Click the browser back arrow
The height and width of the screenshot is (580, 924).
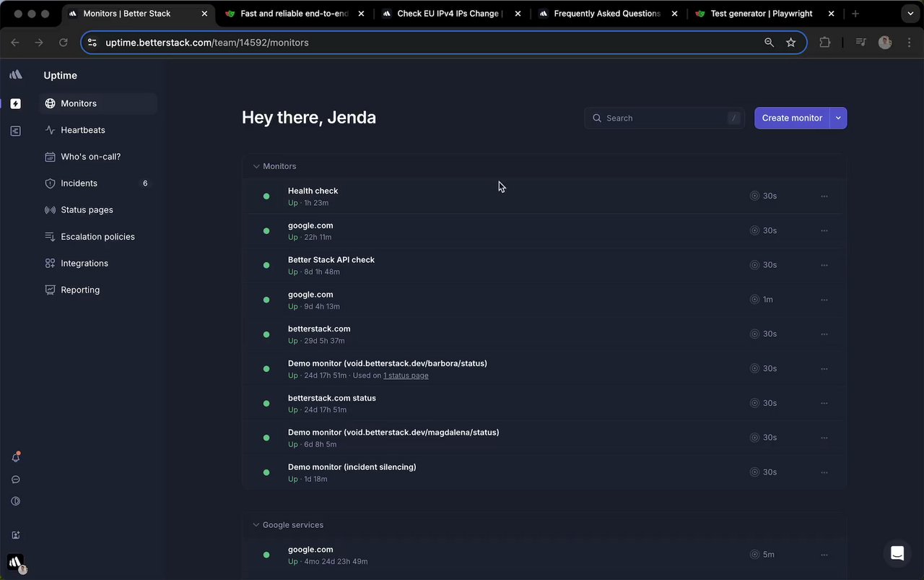(x=15, y=43)
